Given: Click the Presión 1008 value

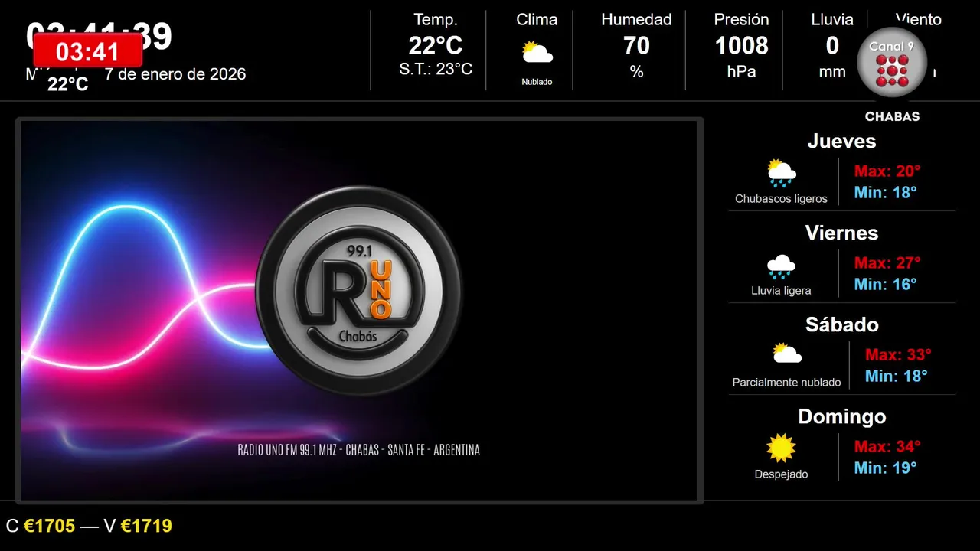Looking at the screenshot, I should pos(741,46).
